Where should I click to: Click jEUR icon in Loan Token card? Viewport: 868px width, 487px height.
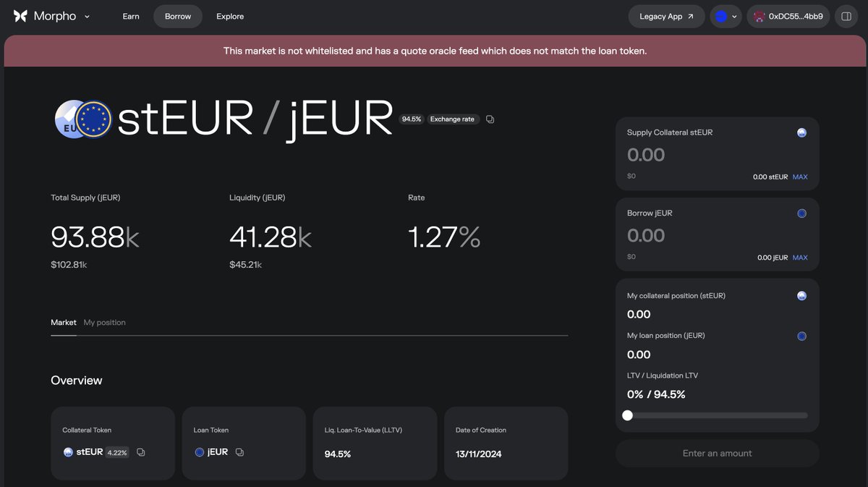point(200,452)
